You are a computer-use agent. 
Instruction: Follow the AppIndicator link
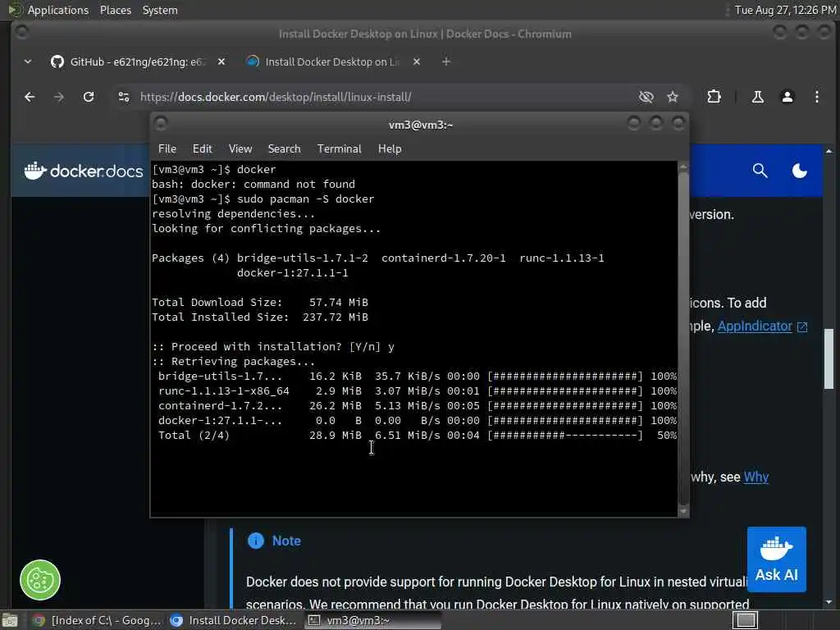tap(755, 326)
